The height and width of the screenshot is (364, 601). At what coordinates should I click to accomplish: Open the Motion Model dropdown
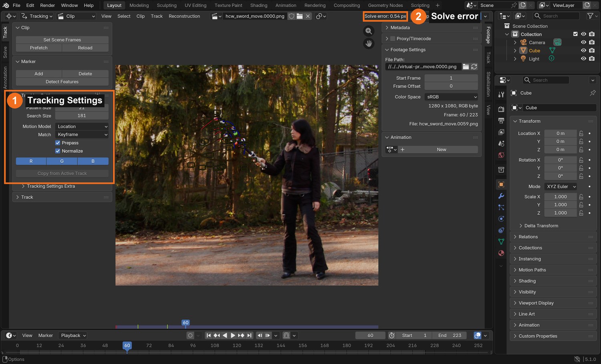click(82, 127)
